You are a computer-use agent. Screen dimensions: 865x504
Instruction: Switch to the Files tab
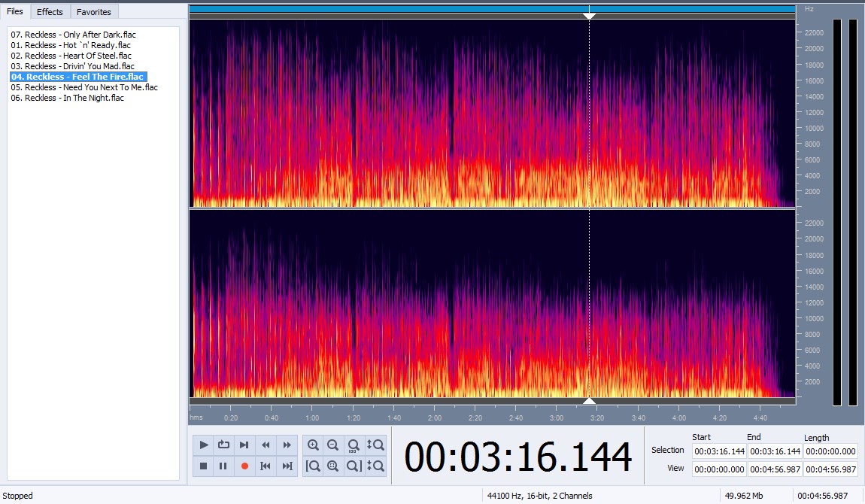[15, 11]
